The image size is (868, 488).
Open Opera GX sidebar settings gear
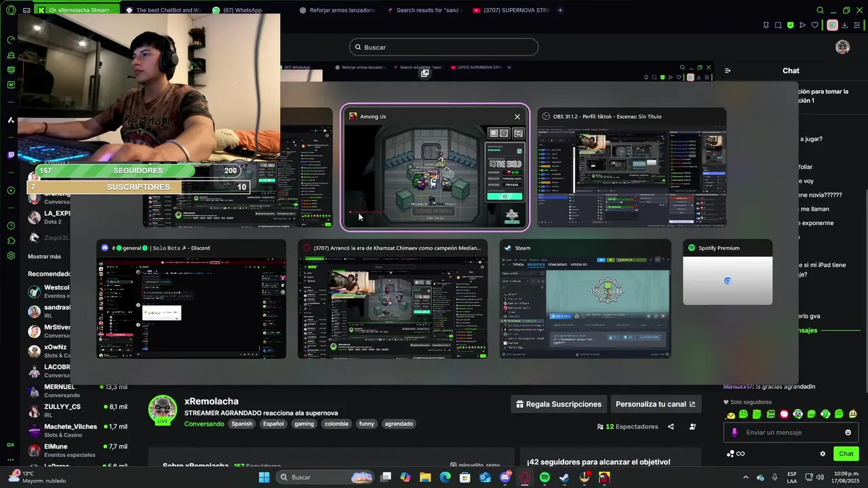click(x=10, y=256)
